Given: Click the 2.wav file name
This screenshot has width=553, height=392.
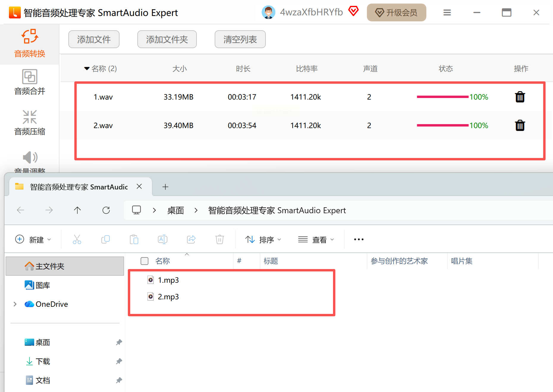Looking at the screenshot, I should tap(103, 126).
